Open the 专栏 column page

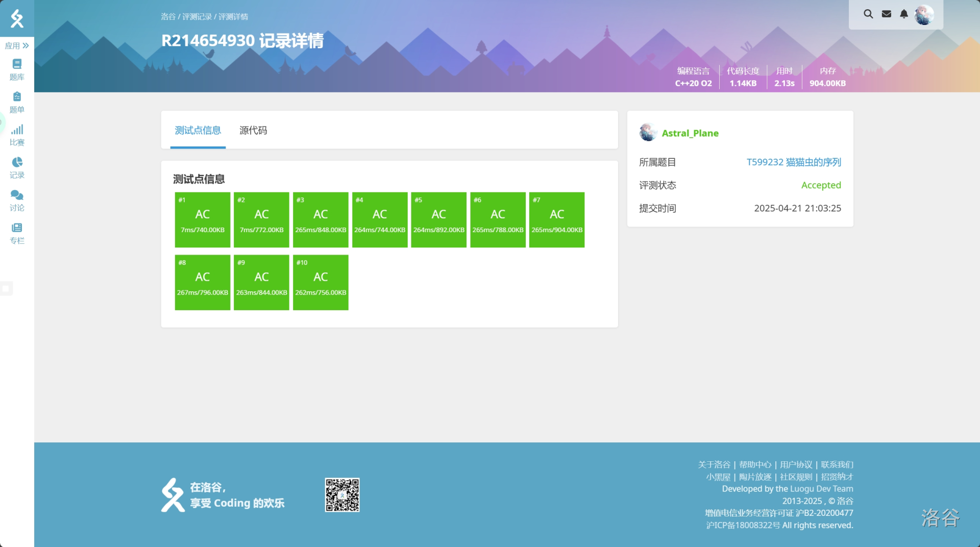tap(17, 233)
